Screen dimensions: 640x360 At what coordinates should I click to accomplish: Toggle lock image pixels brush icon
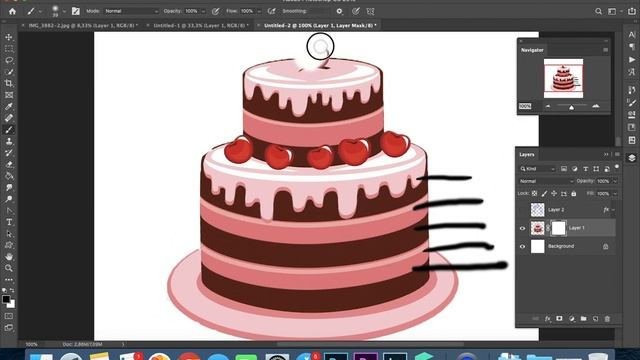tap(544, 193)
